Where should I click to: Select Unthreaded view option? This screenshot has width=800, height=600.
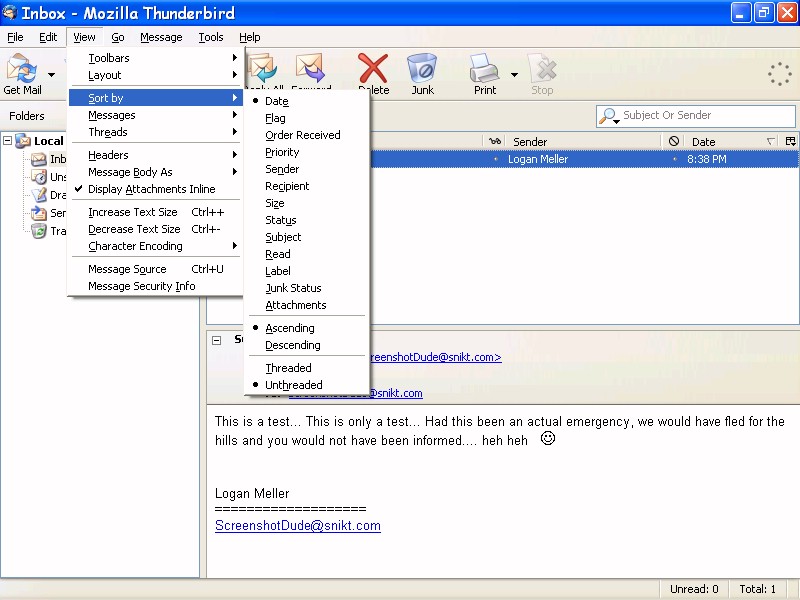[x=307, y=385]
